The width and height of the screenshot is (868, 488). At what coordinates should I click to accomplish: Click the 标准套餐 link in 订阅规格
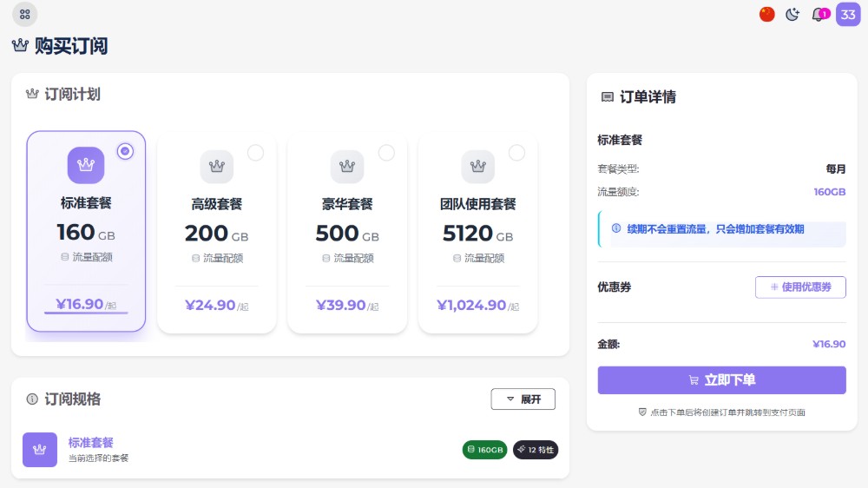click(91, 443)
